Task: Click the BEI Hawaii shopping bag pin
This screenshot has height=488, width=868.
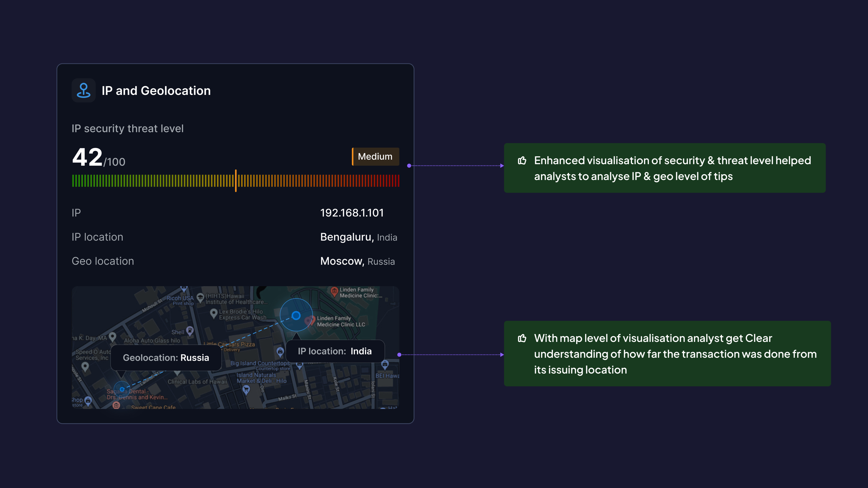Action: pyautogui.click(x=385, y=364)
